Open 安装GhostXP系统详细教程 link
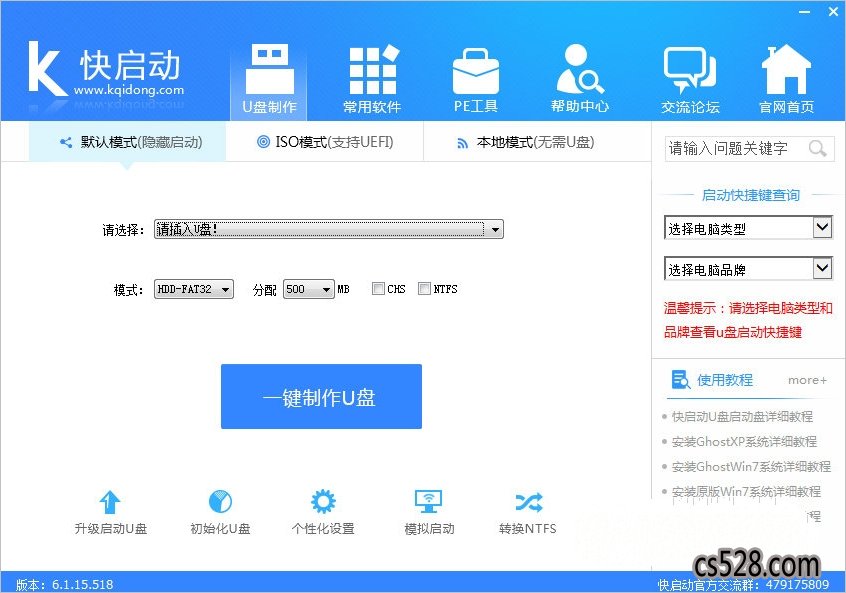 tap(744, 441)
